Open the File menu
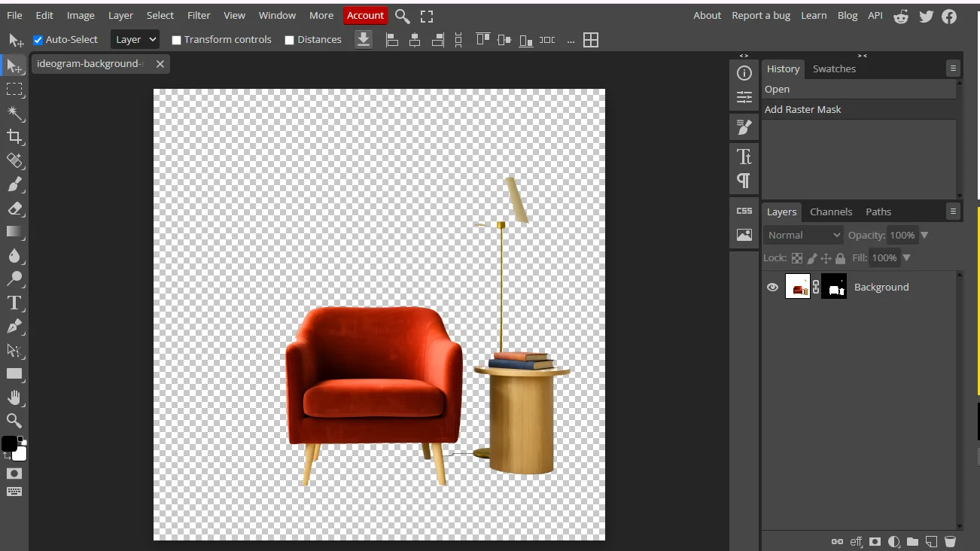The height and width of the screenshot is (551, 980). click(x=14, y=15)
